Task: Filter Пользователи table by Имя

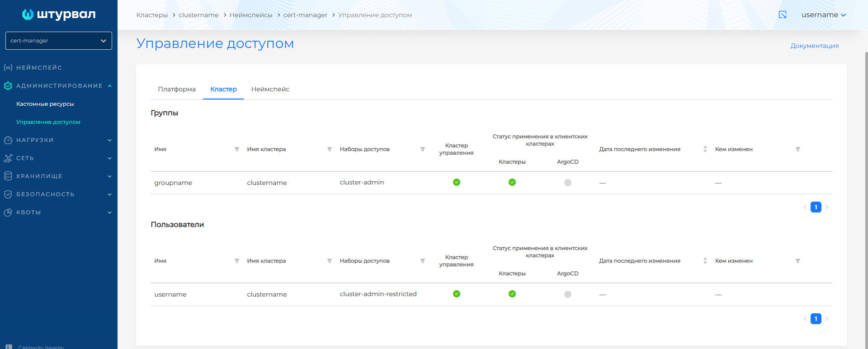Action: pyautogui.click(x=237, y=261)
